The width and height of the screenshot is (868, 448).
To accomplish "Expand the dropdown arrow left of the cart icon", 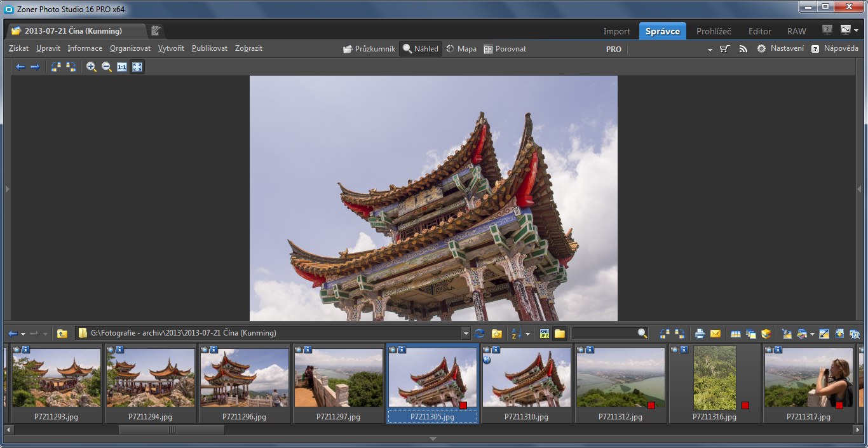I will 710,50.
